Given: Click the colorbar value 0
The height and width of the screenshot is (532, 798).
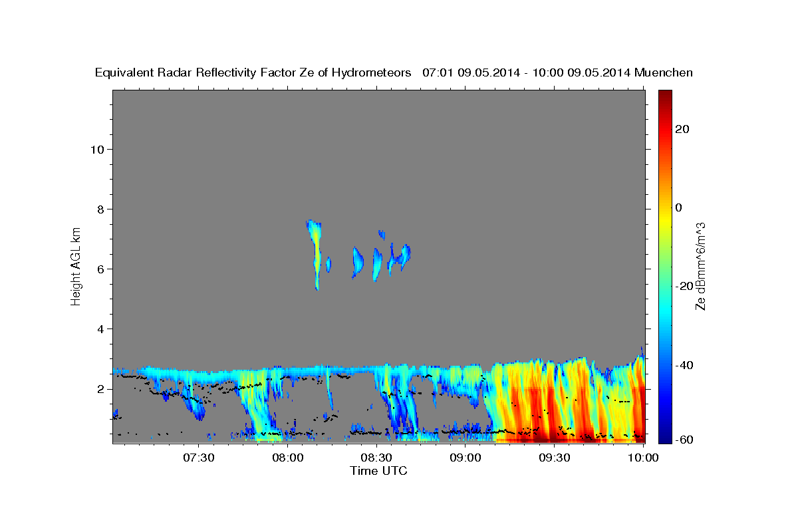Looking at the screenshot, I should coord(678,207).
